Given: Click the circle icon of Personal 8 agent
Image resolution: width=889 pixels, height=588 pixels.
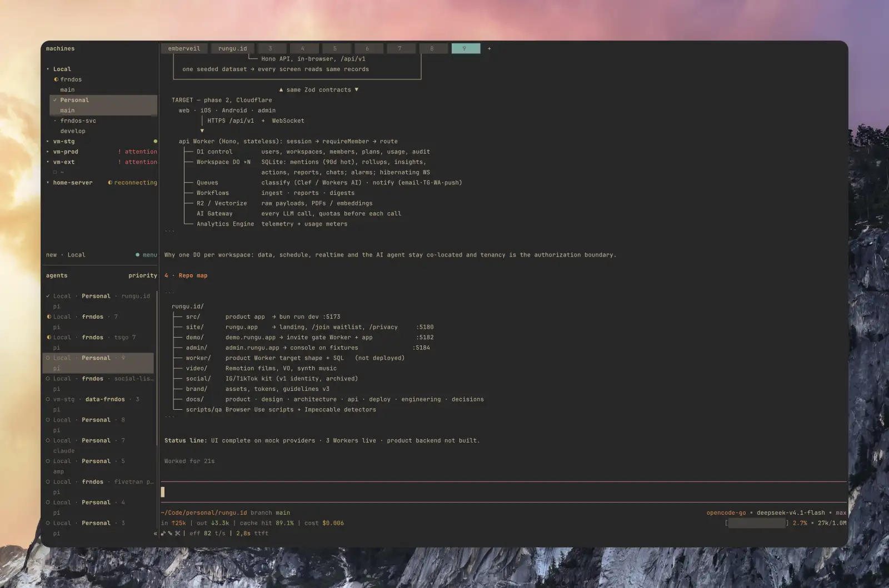Looking at the screenshot, I should 48,420.
